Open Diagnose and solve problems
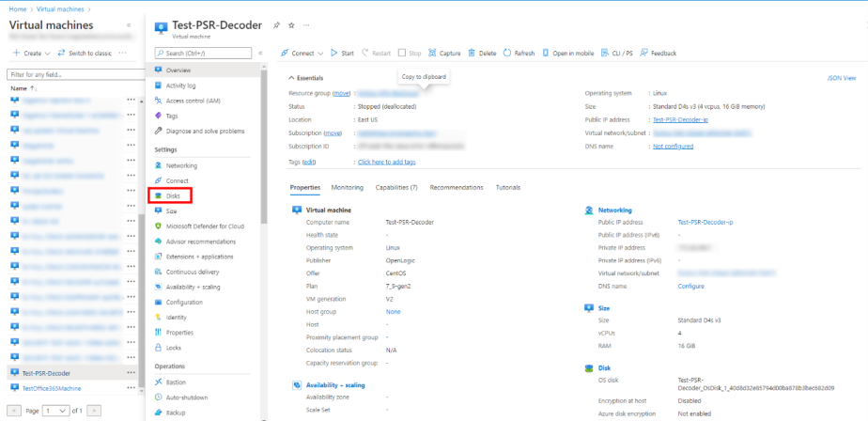Screen dimensions: 868x421 pyautogui.click(x=205, y=132)
